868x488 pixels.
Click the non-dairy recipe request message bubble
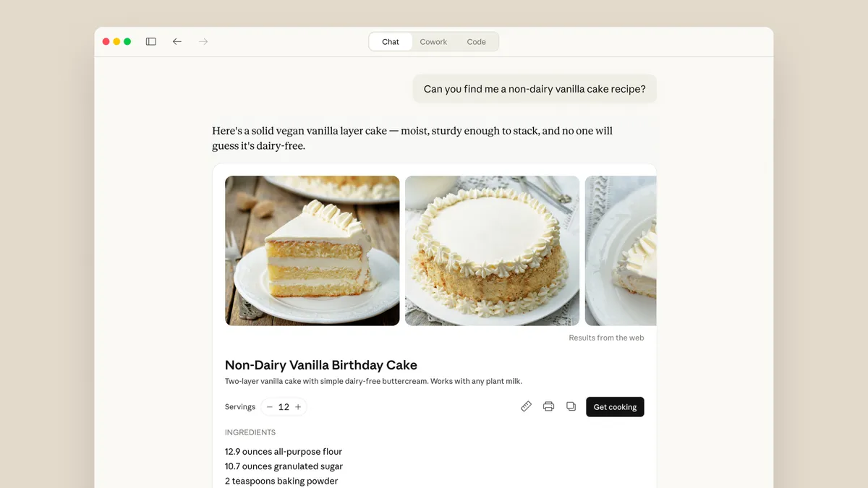(535, 89)
